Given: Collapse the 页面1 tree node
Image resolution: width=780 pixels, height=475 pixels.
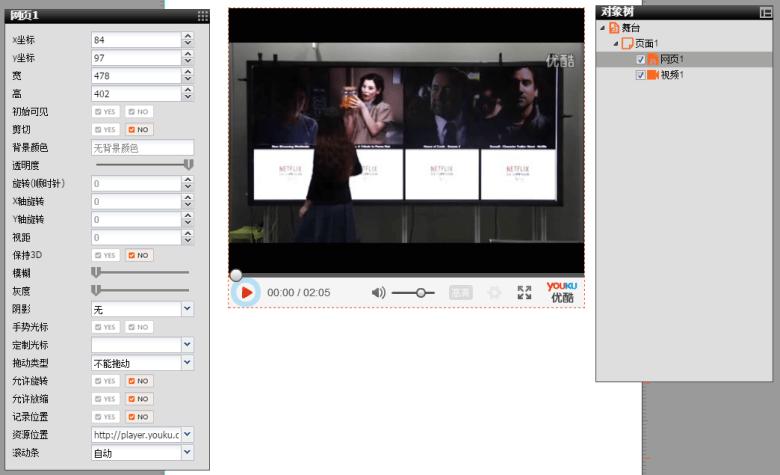Looking at the screenshot, I should pyautogui.click(x=616, y=44).
